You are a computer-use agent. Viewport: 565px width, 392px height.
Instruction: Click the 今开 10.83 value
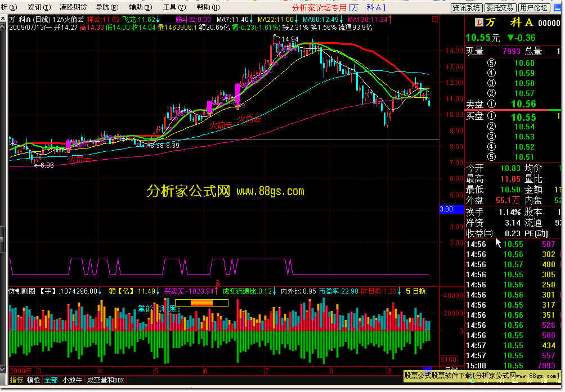[x=510, y=168]
